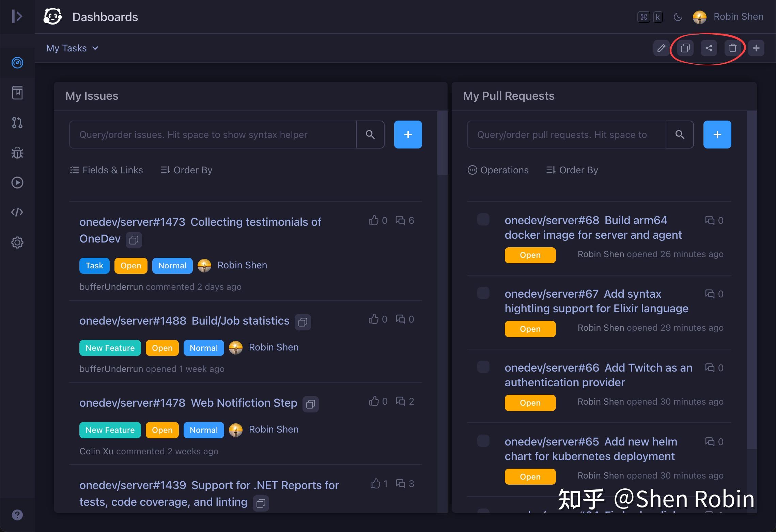Click the plus add dashboard icon in header
This screenshot has height=532, width=776.
(x=756, y=48)
